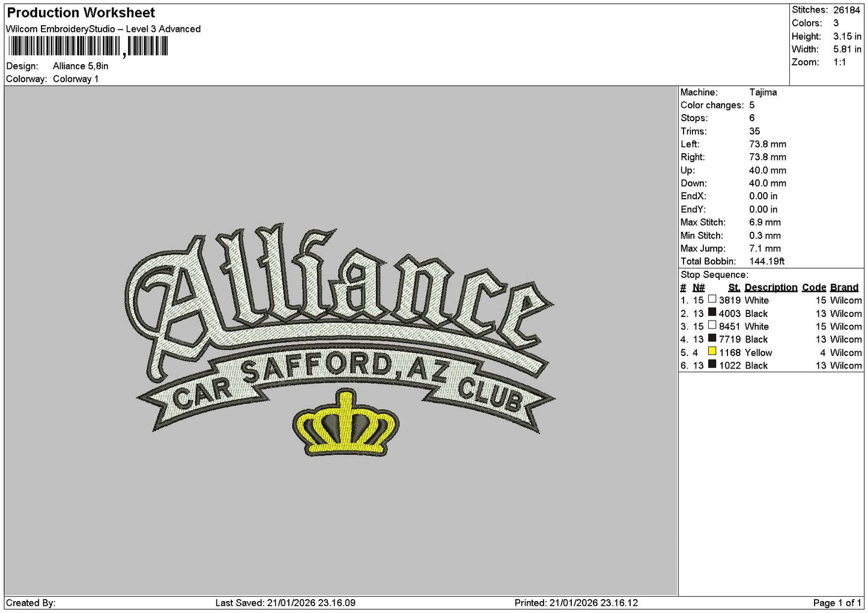868x613 pixels.
Task: Select the design name "Alliance 5,8in"
Action: 80,66
